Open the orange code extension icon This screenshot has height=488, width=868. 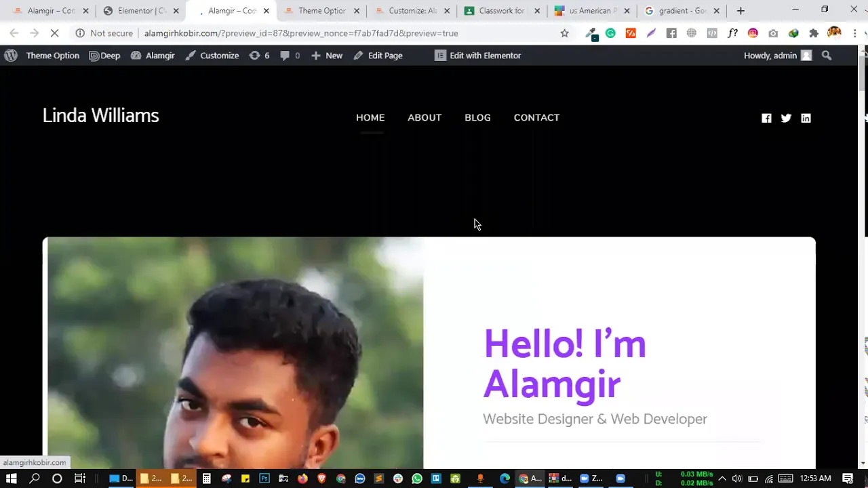[631, 33]
